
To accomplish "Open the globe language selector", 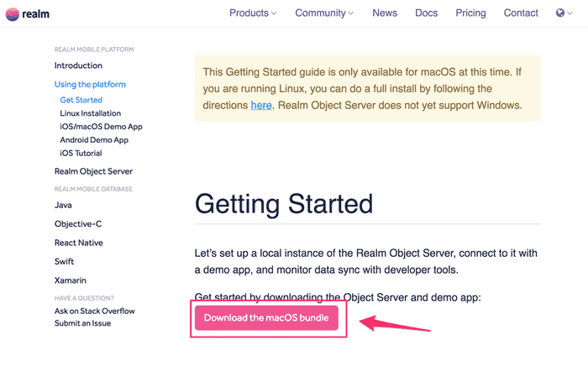I will pos(564,13).
